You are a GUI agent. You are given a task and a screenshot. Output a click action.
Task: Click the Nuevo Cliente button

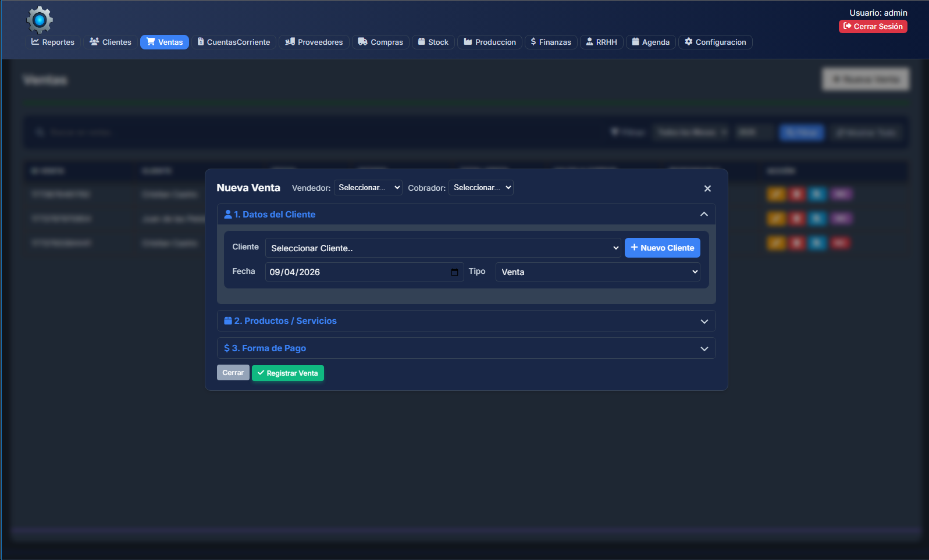pyautogui.click(x=663, y=248)
